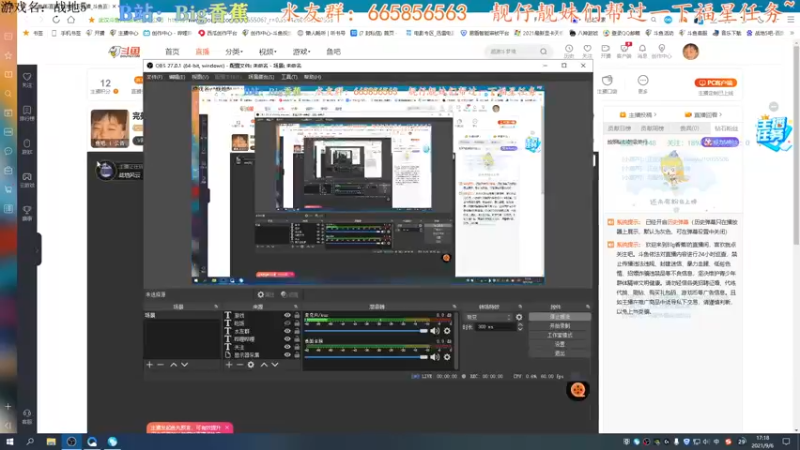Screen dimensions: 800x450
Task: Open the scene transition type dropdown
Action: pyautogui.click(x=488, y=317)
